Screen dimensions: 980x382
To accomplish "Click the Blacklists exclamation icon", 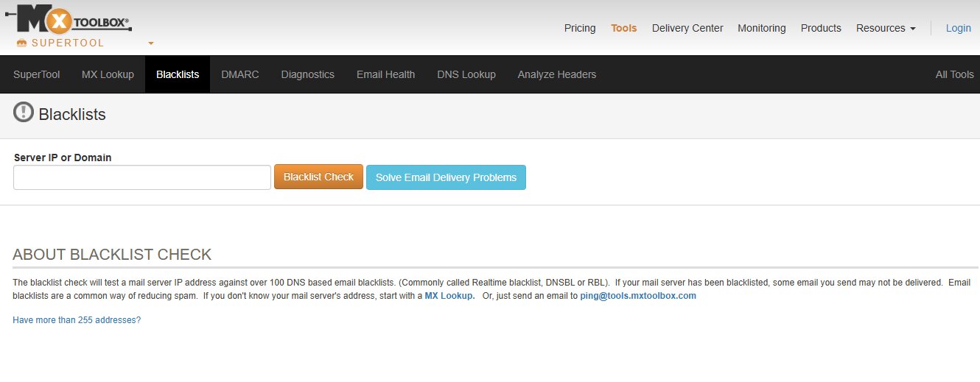I will pos(24,113).
